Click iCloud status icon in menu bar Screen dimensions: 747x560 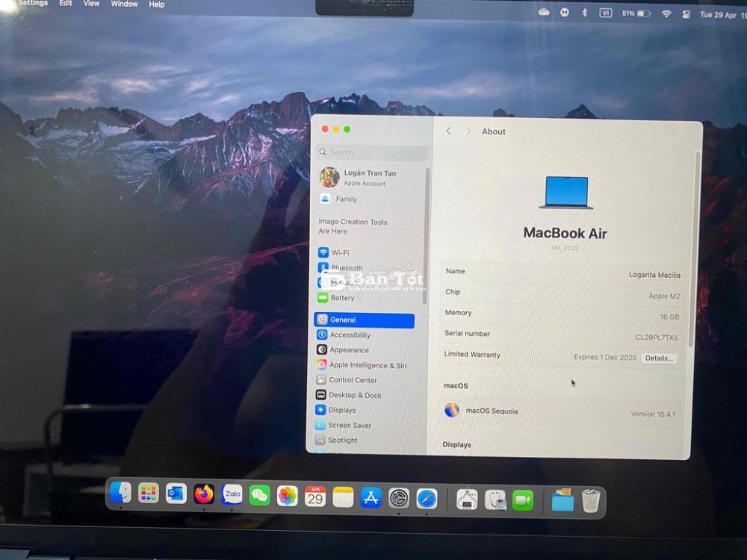click(544, 12)
